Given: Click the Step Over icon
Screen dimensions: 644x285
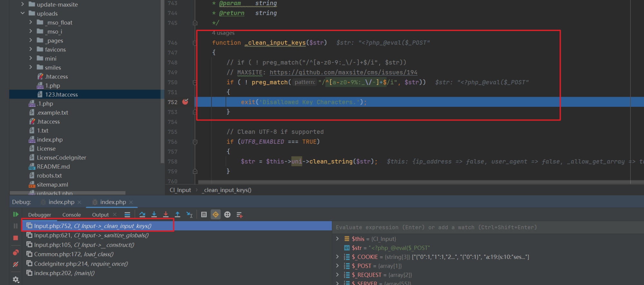Looking at the screenshot, I should point(142,215).
